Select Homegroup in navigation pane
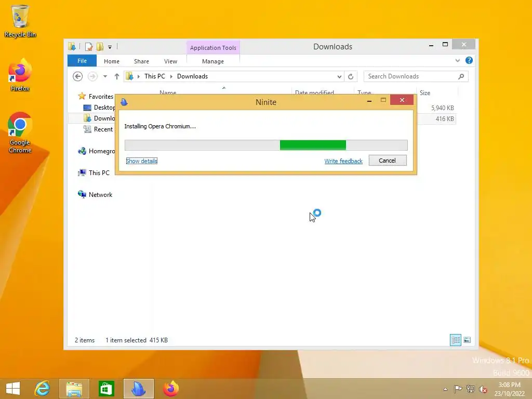Screen dimensions: 532x399 pos(96,151)
